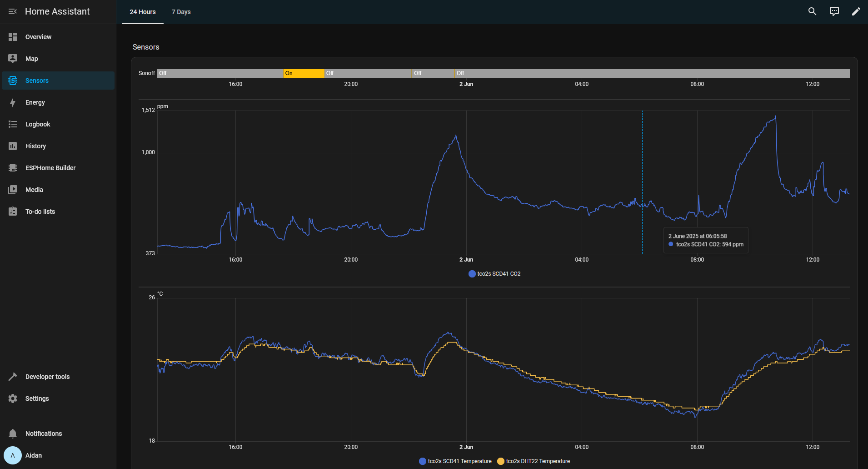Image resolution: width=868 pixels, height=469 pixels.
Task: Go to the Logbook page
Action: point(38,124)
